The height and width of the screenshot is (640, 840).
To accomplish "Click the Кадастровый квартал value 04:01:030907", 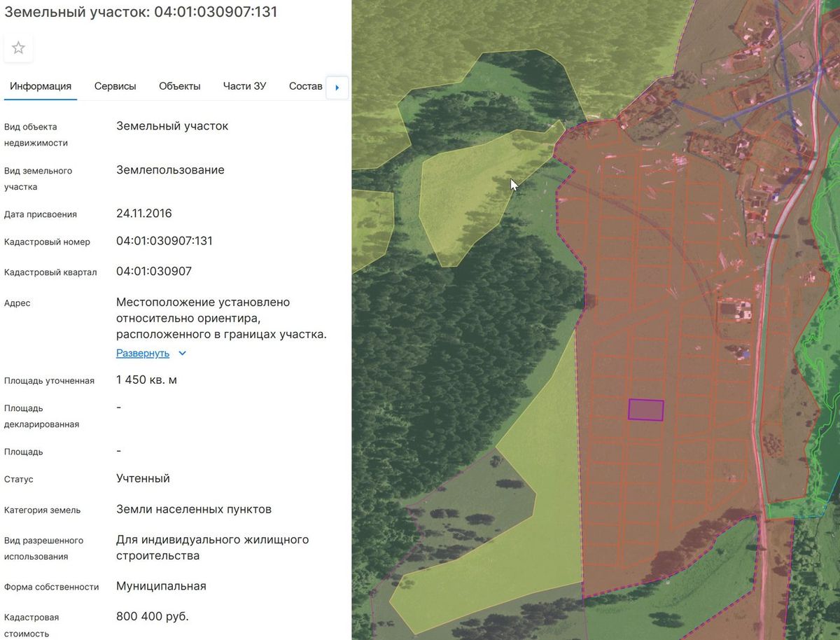I will [154, 271].
